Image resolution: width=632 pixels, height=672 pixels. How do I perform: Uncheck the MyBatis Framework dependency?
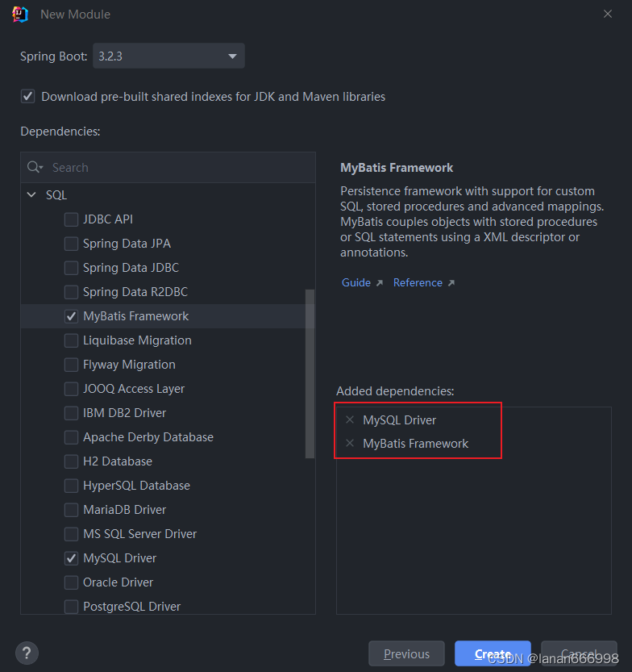[x=71, y=316]
